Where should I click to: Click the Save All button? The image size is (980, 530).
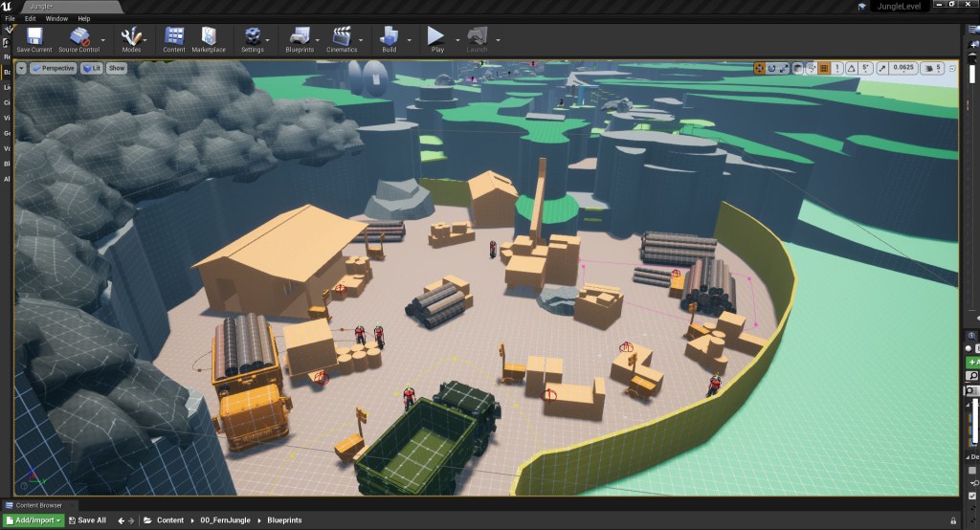(87, 520)
